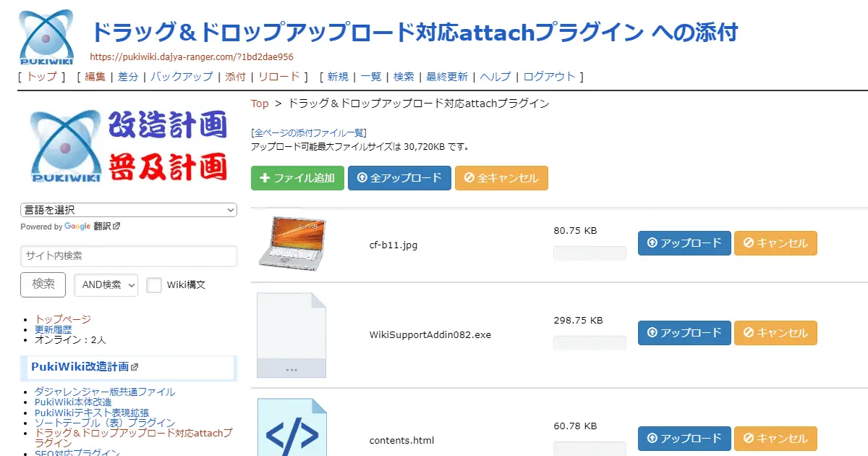Image resolution: width=868 pixels, height=456 pixels.
Task: Enable the Wiki構文 checkbox
Action: pos(154,284)
